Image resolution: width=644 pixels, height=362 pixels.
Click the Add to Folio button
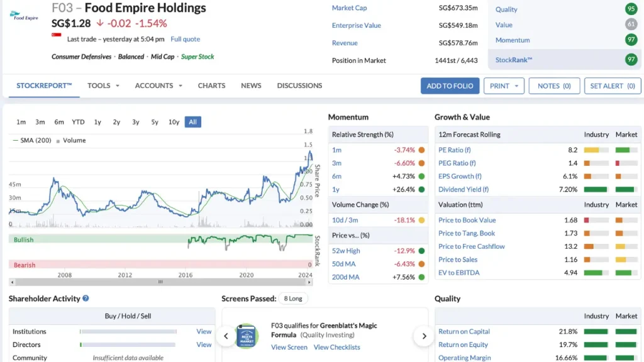pos(450,85)
